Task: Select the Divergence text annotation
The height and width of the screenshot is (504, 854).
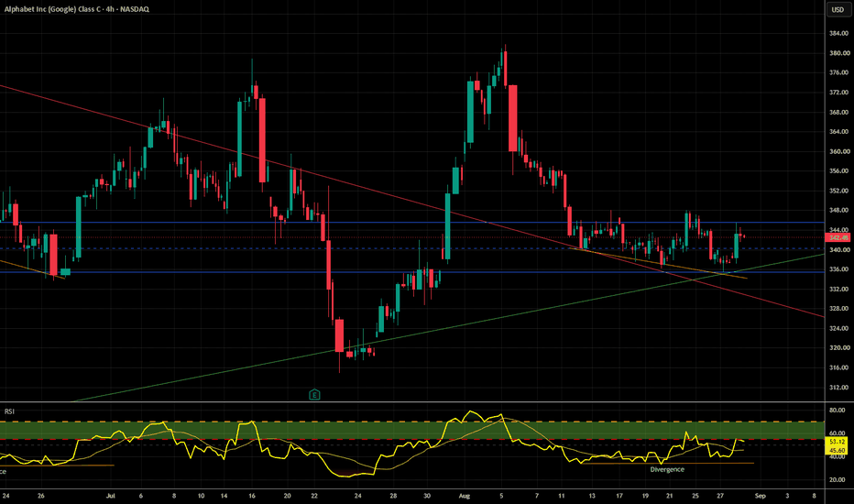Action: [667, 469]
